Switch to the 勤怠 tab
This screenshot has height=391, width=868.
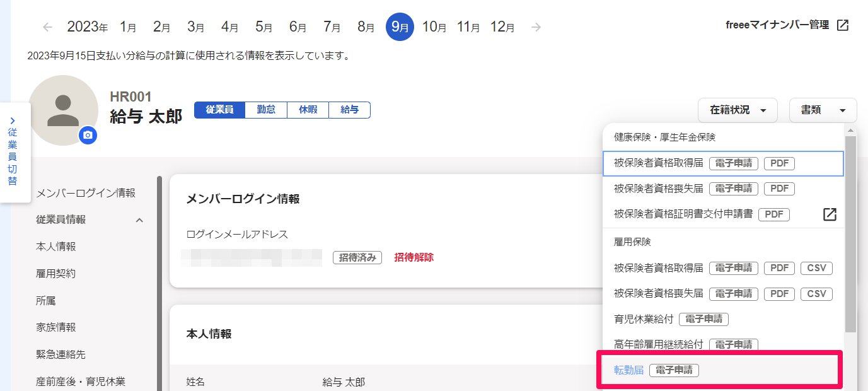pyautogui.click(x=266, y=110)
